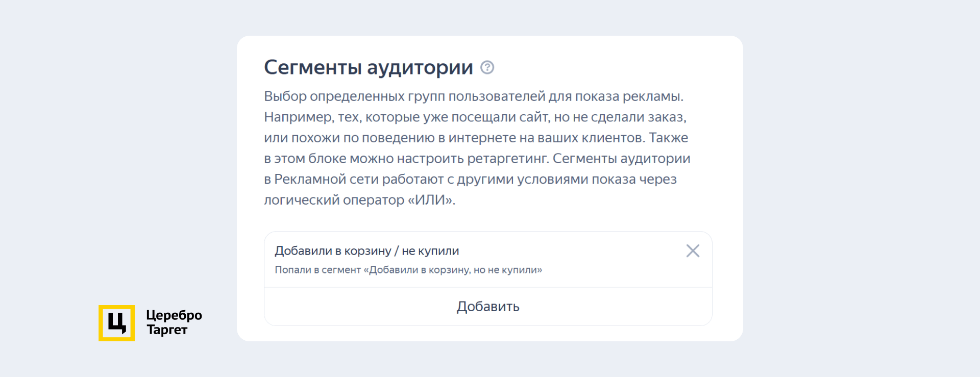Click the «ИЛИ» operator text
The image size is (980, 377).
coord(430,200)
